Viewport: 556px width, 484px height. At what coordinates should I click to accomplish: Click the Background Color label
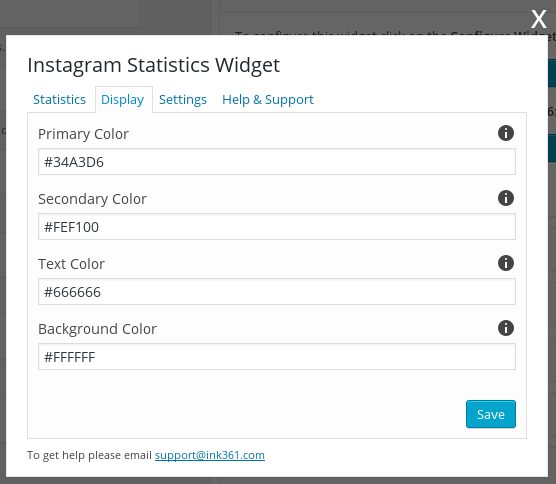coord(98,329)
